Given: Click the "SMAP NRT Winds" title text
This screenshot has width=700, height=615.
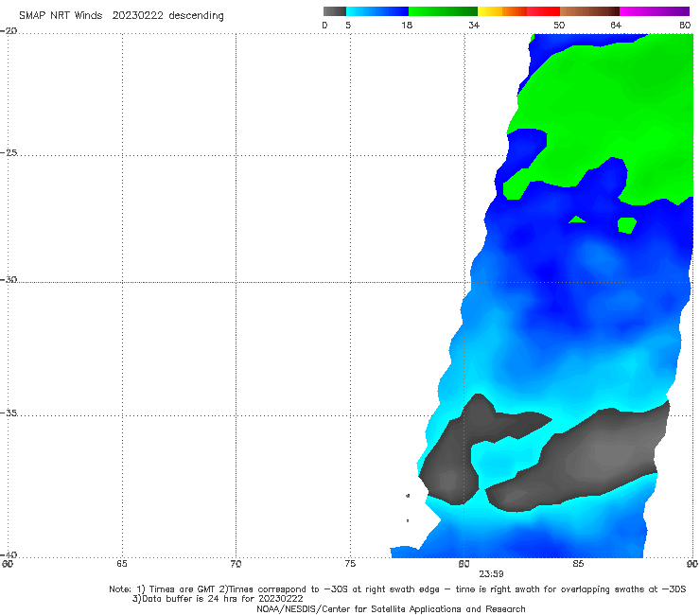Looking at the screenshot, I should tap(61, 16).
